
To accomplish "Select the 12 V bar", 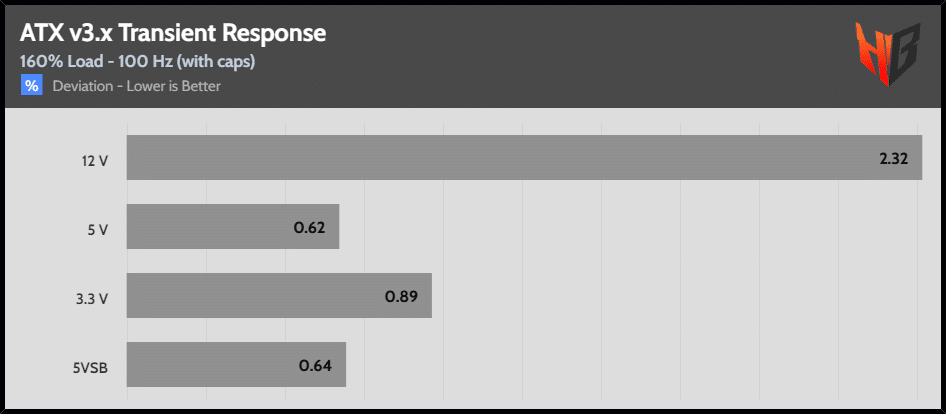I will 524,158.
